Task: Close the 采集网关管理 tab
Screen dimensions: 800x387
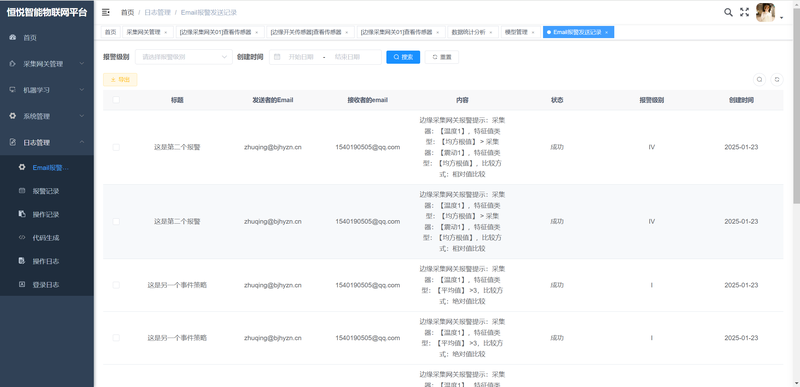Action: tap(165, 32)
